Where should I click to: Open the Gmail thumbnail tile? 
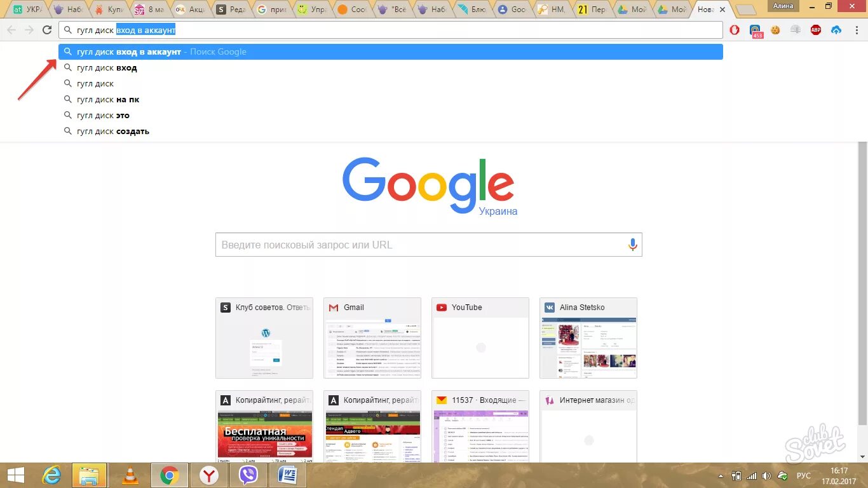[372, 338]
